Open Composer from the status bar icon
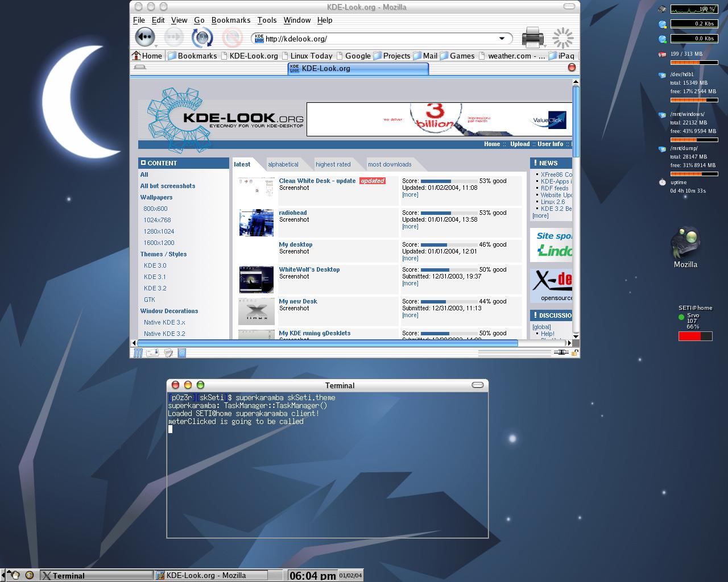 (168, 353)
